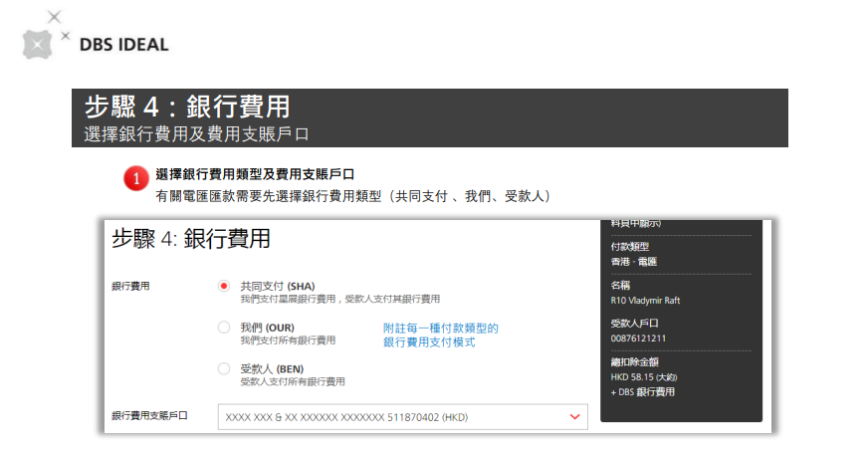Click the 香港 - 電匯 payment type value
This screenshot has width=868, height=451.
tap(634, 262)
